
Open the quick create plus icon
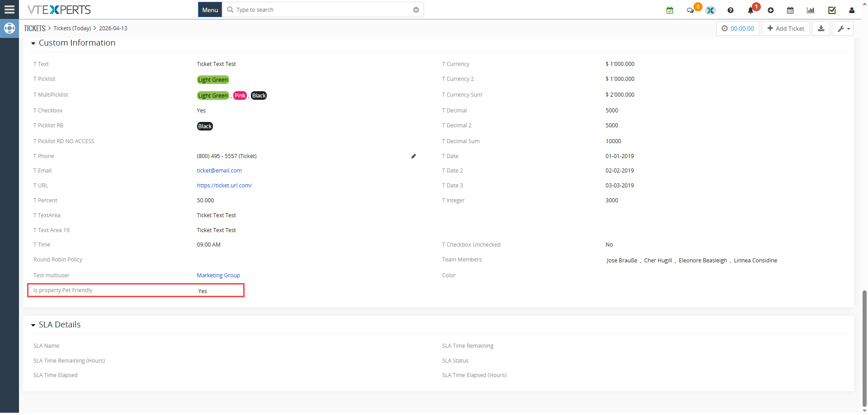(770, 10)
